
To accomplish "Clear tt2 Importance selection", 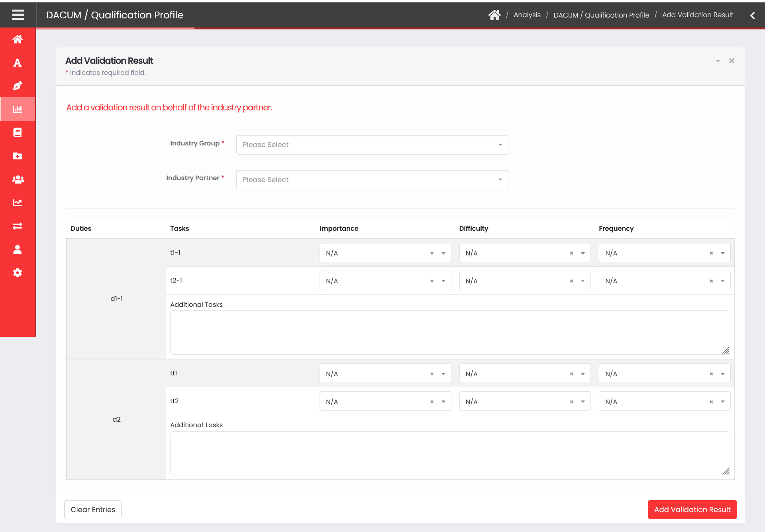I will 432,402.
